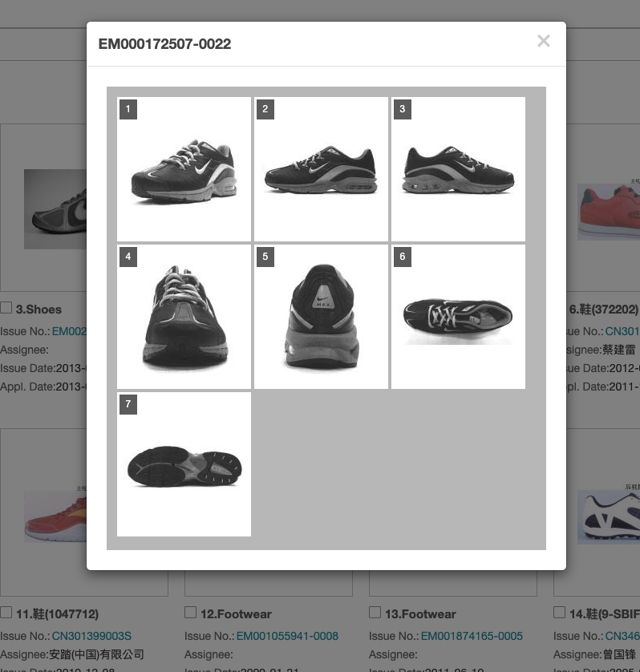
Task: Open issue number EM001055941-0008
Action: click(287, 636)
